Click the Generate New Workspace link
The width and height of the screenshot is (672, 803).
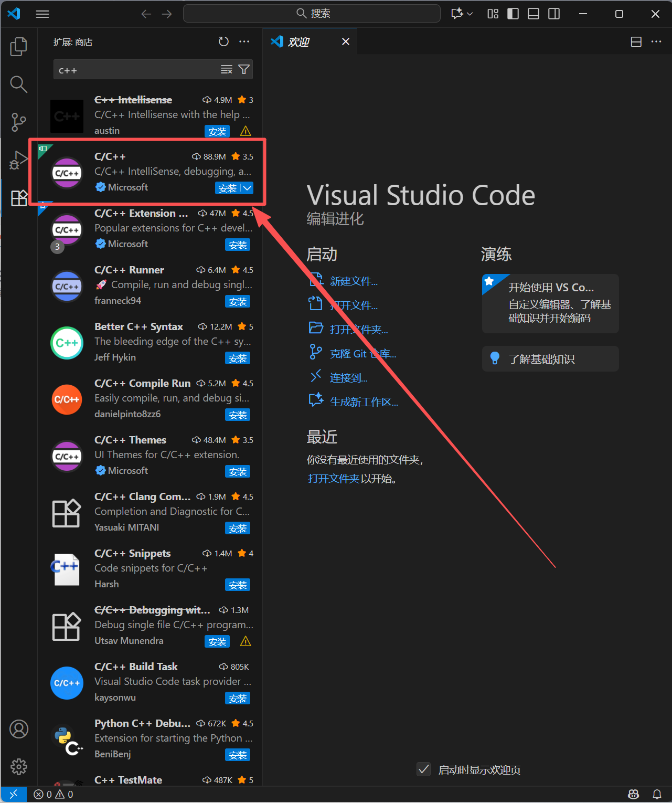364,402
